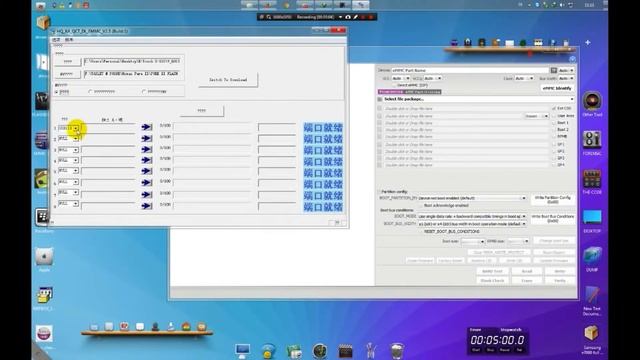Expand the Select file package dropdown
Screen dimensions: 640x360
pos(572,99)
